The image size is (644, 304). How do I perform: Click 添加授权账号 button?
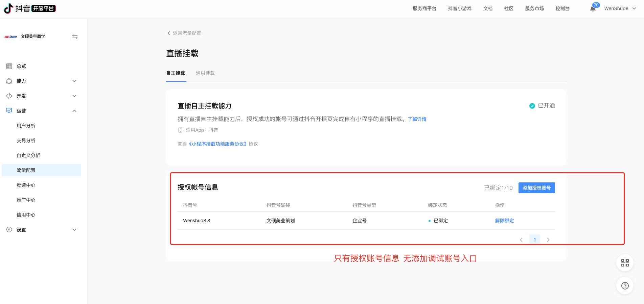point(536,188)
